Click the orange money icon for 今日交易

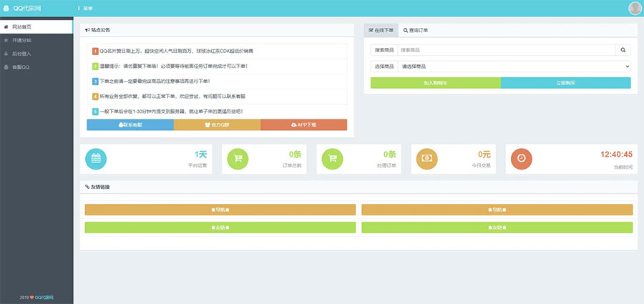(x=427, y=159)
